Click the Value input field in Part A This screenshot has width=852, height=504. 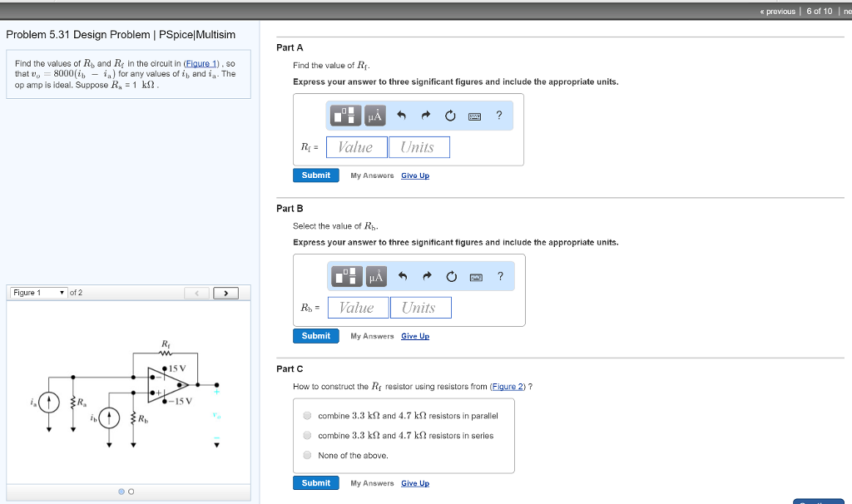pos(356,146)
